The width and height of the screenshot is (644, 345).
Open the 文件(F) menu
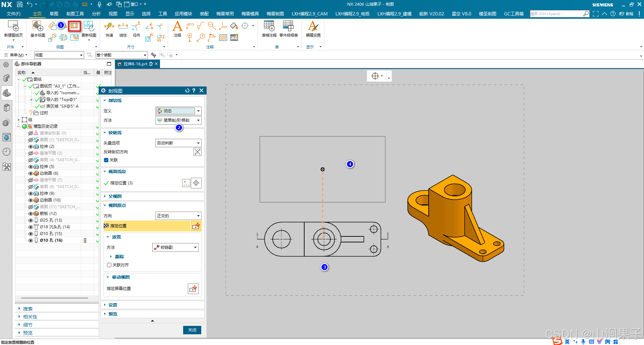(x=13, y=14)
